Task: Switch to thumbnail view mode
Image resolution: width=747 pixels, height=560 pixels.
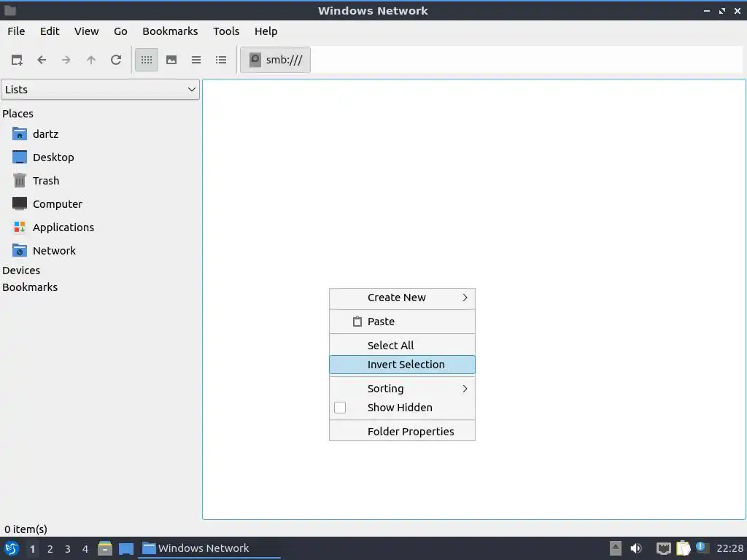Action: click(x=171, y=60)
